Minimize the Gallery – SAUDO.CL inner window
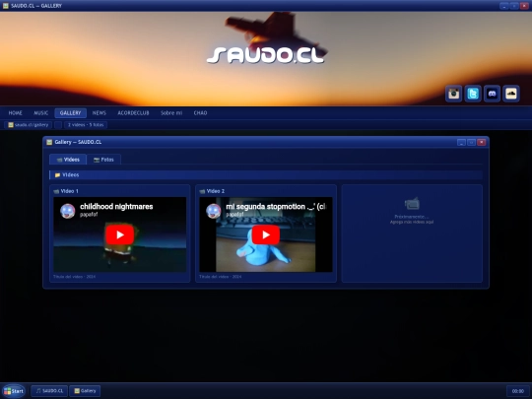The image size is (532, 399). pos(461,142)
